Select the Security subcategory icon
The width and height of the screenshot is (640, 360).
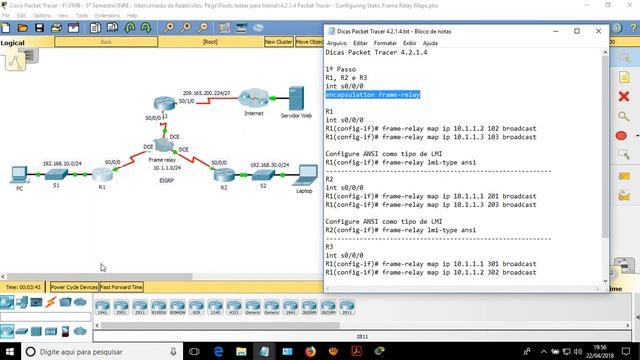[65, 331]
